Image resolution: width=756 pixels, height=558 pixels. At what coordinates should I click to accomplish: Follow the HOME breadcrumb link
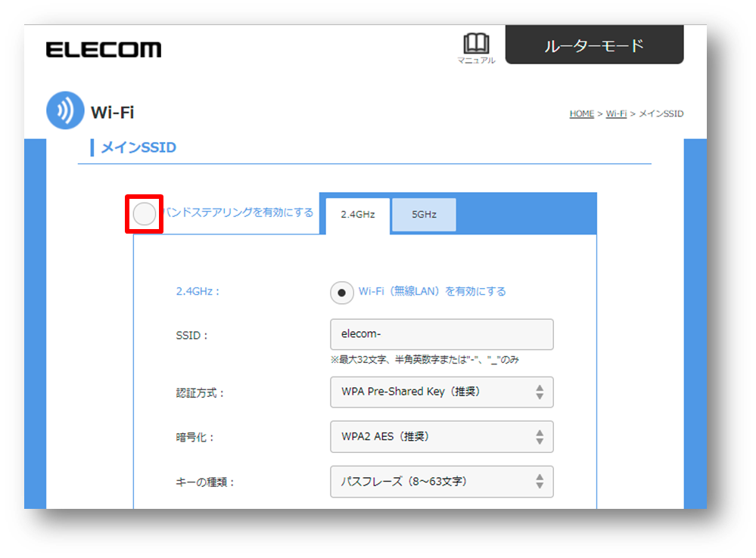[581, 113]
